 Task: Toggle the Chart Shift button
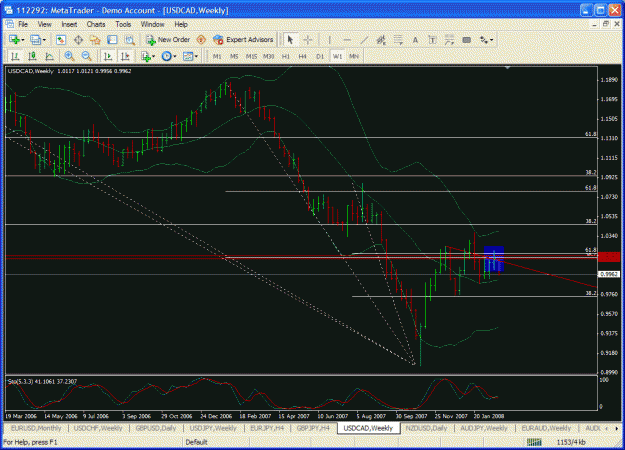(x=125, y=56)
